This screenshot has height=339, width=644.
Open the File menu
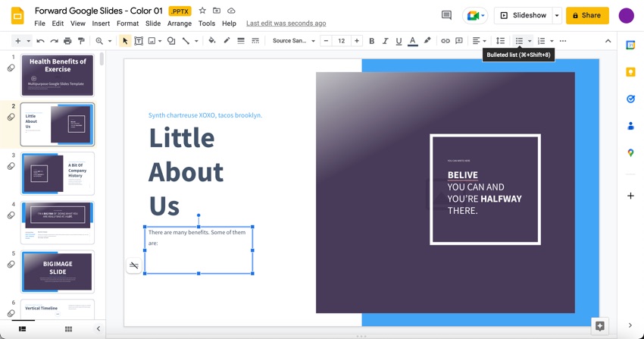click(x=40, y=24)
